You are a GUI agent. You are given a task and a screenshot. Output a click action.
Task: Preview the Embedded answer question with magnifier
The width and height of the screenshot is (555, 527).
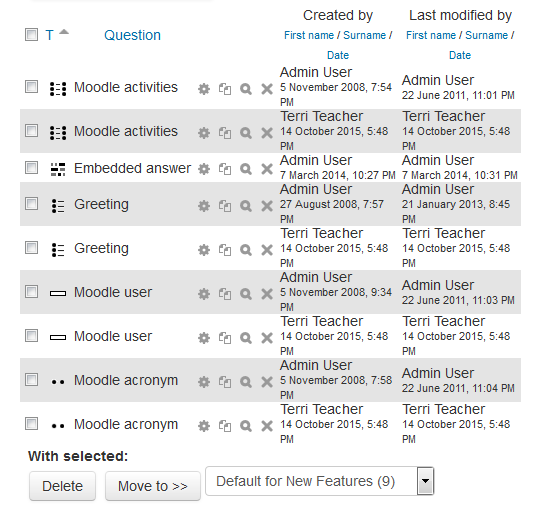246,169
